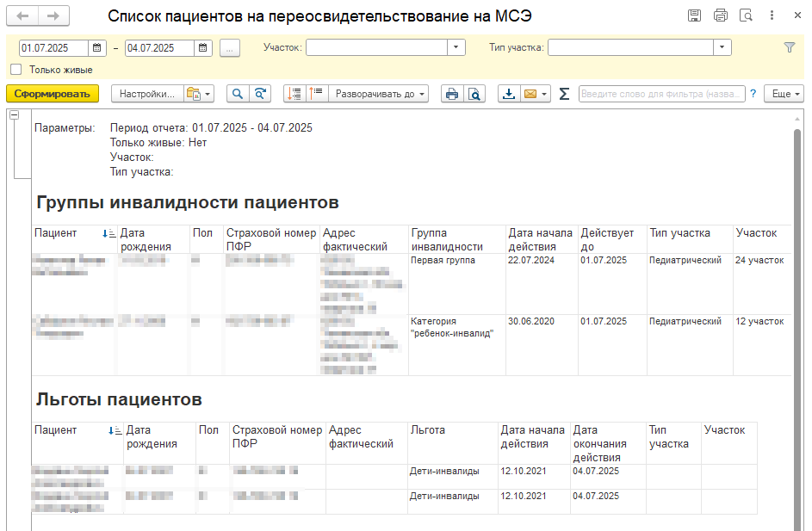Collapse the report parameters group box

point(14,115)
